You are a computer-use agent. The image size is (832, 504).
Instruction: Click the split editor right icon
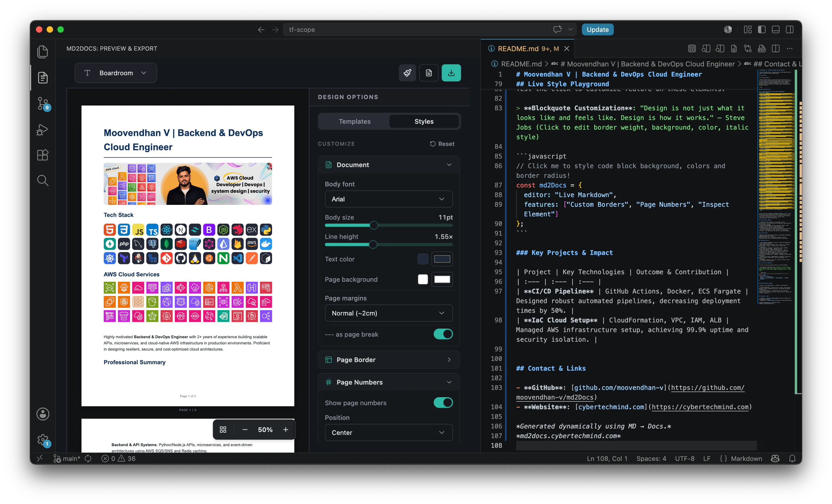[x=776, y=48]
